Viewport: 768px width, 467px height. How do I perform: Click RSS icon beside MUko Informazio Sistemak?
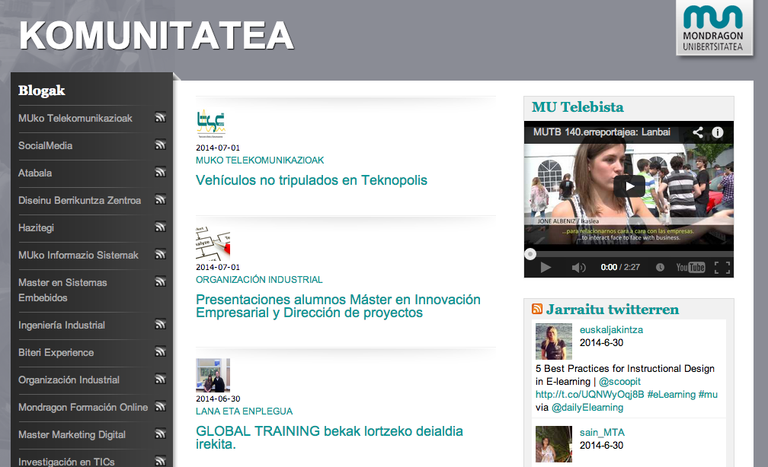tap(160, 255)
